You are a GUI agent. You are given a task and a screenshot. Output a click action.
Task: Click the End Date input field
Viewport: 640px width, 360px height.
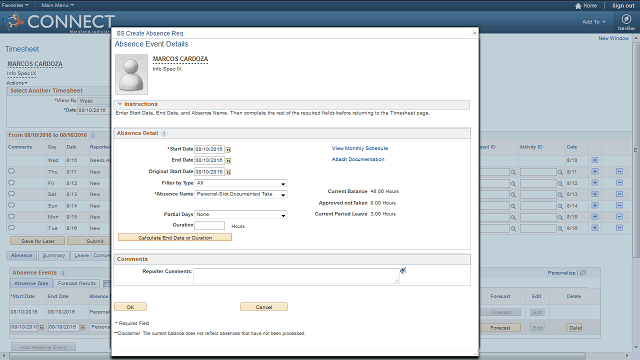(209, 160)
